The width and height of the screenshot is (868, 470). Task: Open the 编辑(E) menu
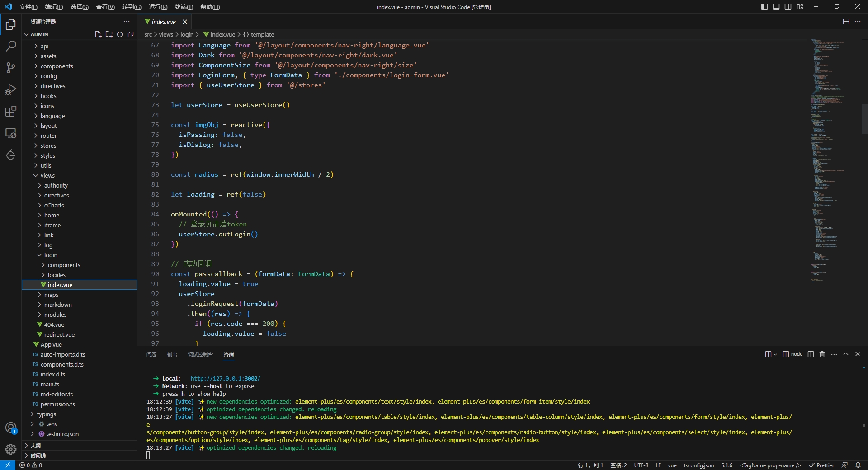click(x=54, y=7)
